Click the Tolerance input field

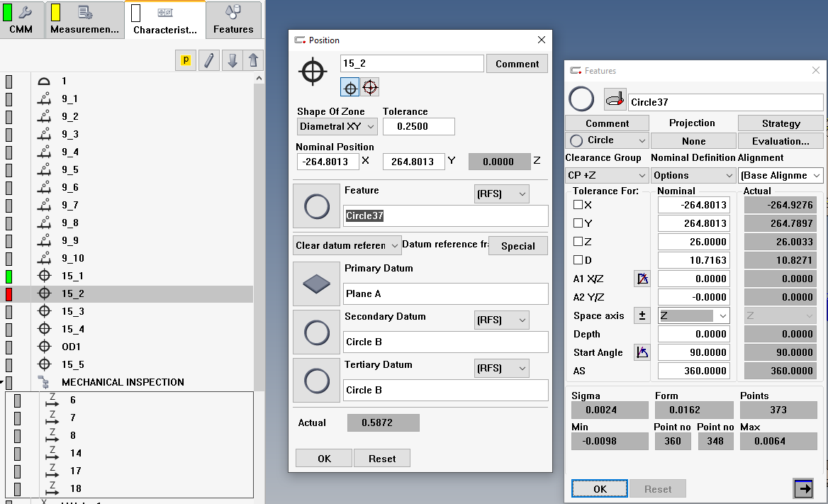(418, 127)
